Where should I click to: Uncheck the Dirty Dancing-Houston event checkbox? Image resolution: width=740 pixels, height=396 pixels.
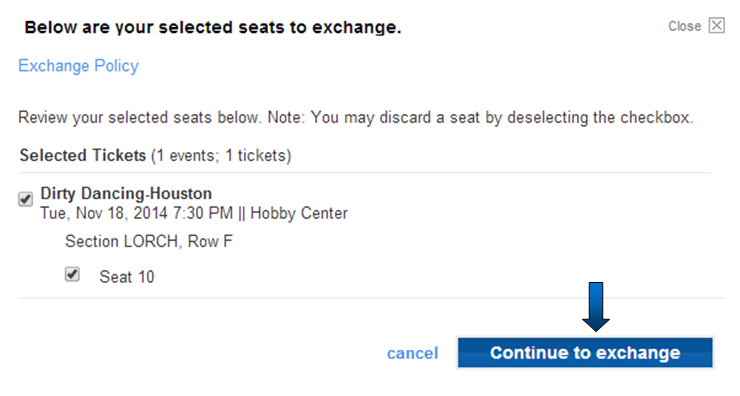pos(25,199)
